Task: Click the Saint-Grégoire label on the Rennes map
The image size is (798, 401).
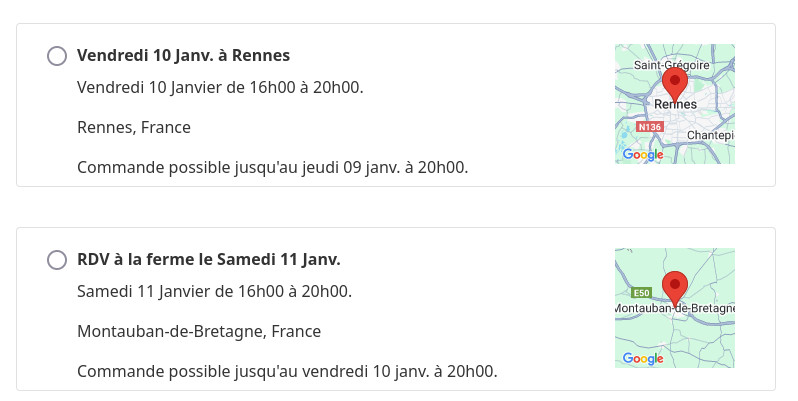Action: point(671,65)
